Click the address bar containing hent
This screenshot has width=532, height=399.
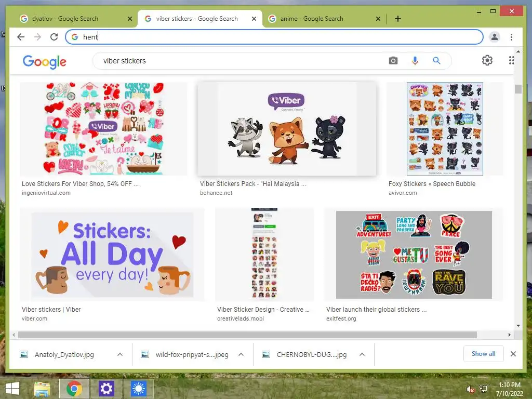pos(274,37)
